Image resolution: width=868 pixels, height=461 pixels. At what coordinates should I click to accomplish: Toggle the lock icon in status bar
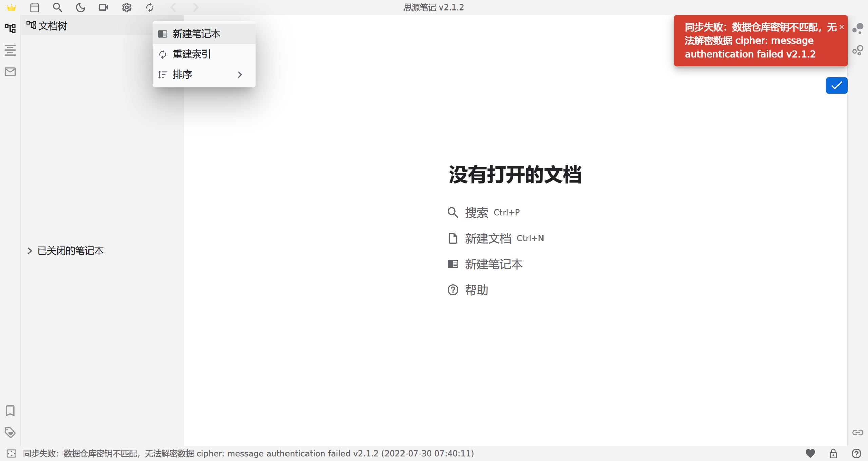tap(833, 453)
